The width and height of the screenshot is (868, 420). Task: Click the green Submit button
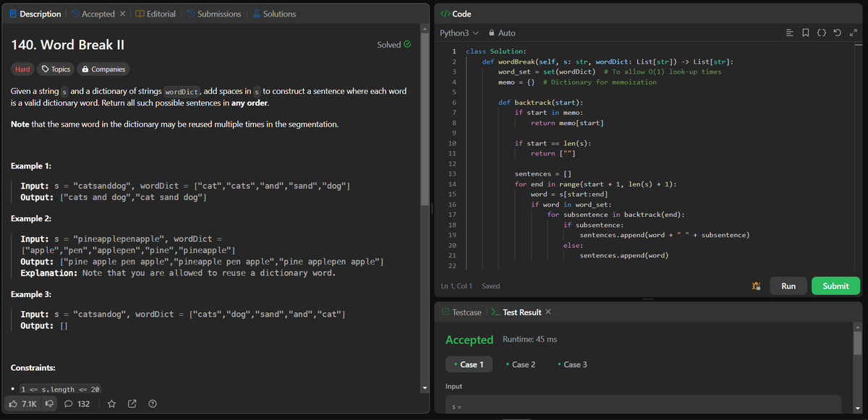[x=835, y=286]
